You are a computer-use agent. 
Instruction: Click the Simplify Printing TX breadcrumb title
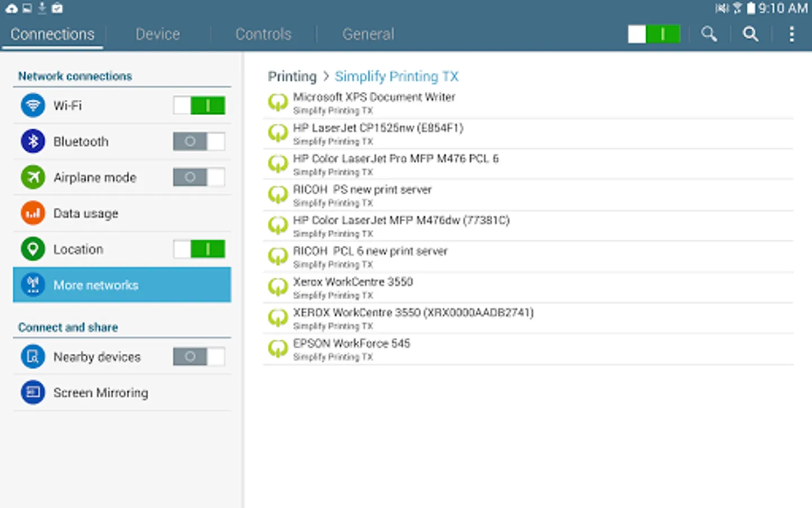pos(396,76)
